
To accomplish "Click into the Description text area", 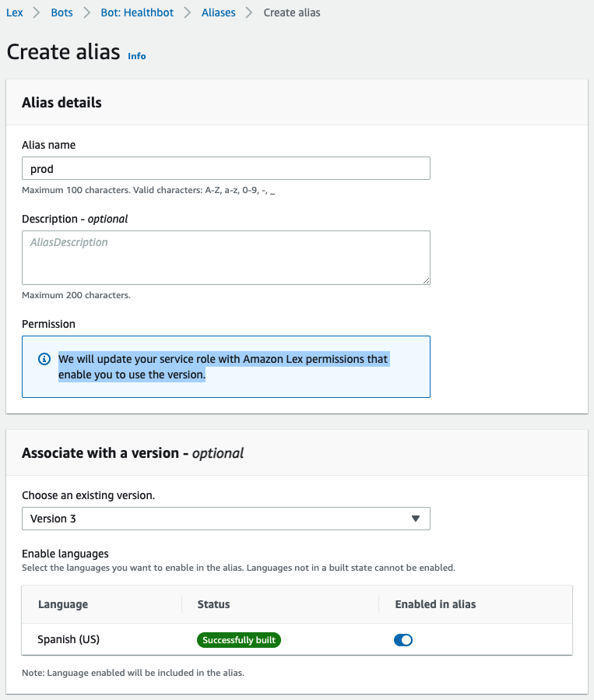I will pos(226,258).
